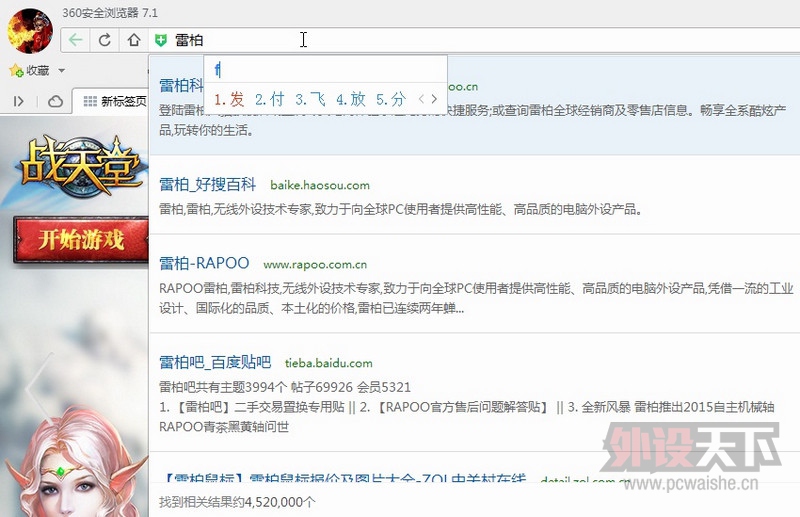Viewport: 800px width, 517px height.
Task: Click the 雷柏吧共有主题3994个 statistics line
Action: (x=285, y=387)
